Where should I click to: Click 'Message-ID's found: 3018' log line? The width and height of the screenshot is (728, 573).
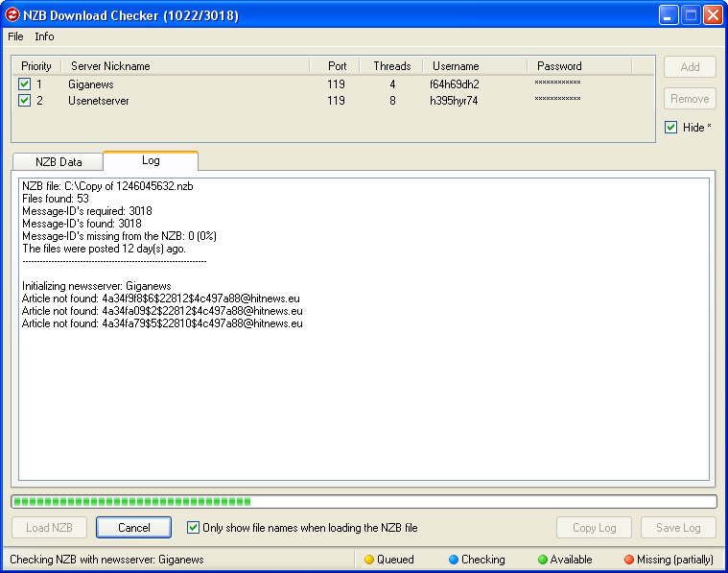click(x=82, y=224)
